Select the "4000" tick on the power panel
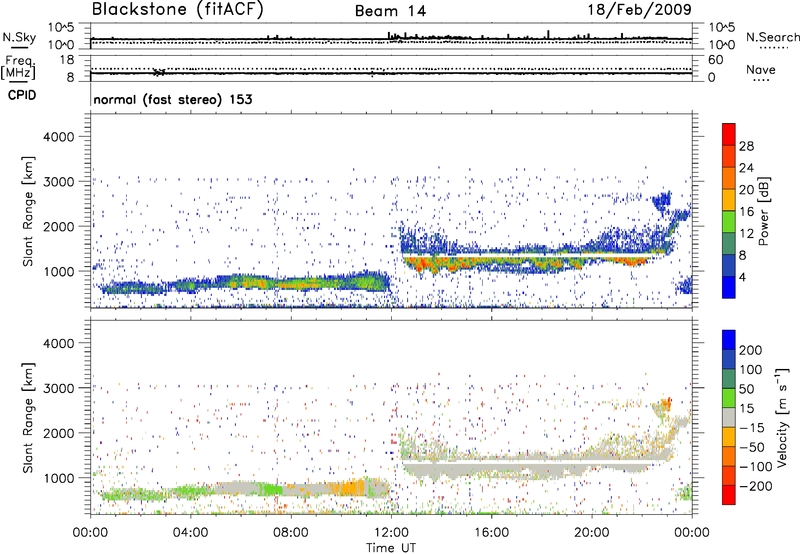The width and height of the screenshot is (800, 554). pyautogui.click(x=58, y=137)
